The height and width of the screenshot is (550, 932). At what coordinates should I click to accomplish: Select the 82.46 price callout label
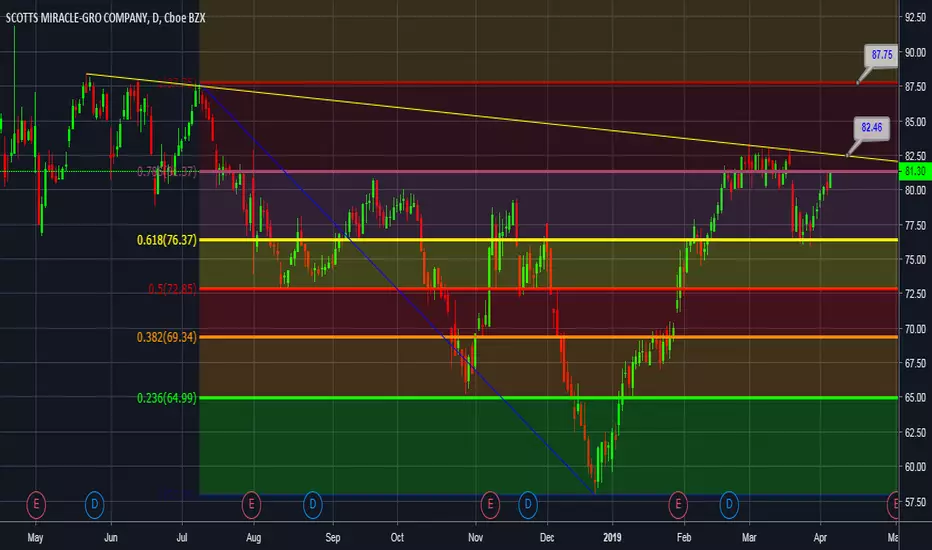pyautogui.click(x=871, y=127)
